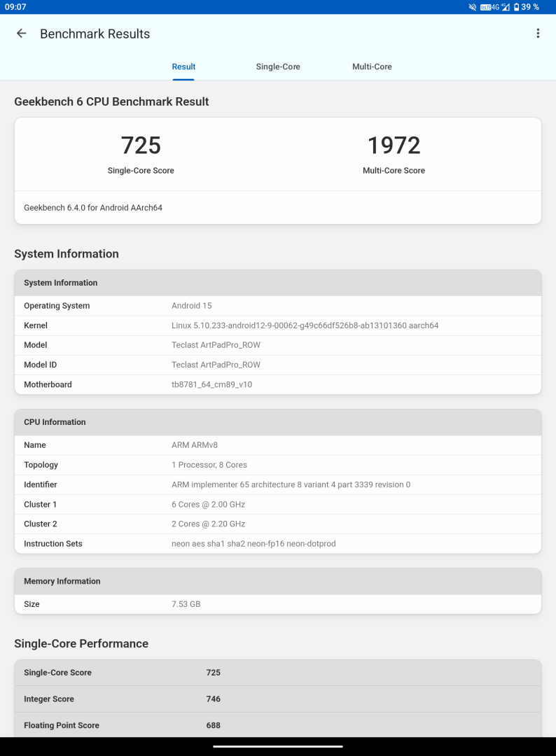Tap the instruction sets value neon aes sha1

[x=253, y=543]
